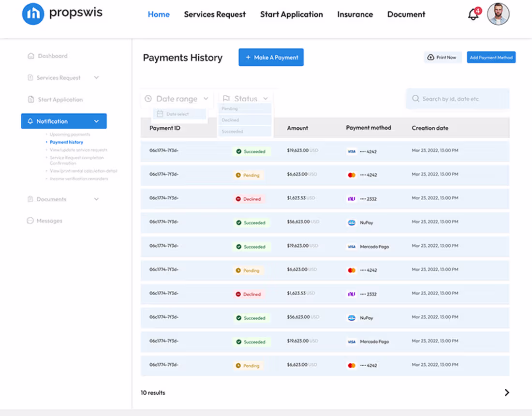
Task: Expand the Date range dropdown chevron
Action: pos(206,99)
